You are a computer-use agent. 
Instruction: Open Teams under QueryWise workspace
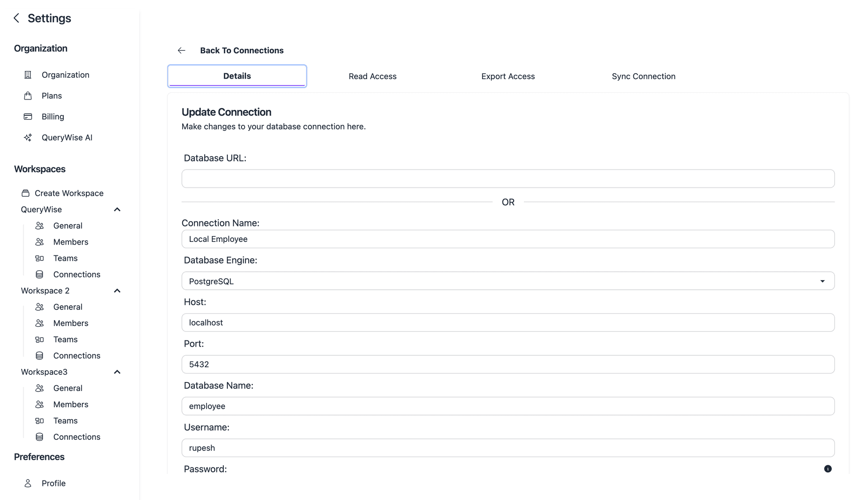coord(65,258)
